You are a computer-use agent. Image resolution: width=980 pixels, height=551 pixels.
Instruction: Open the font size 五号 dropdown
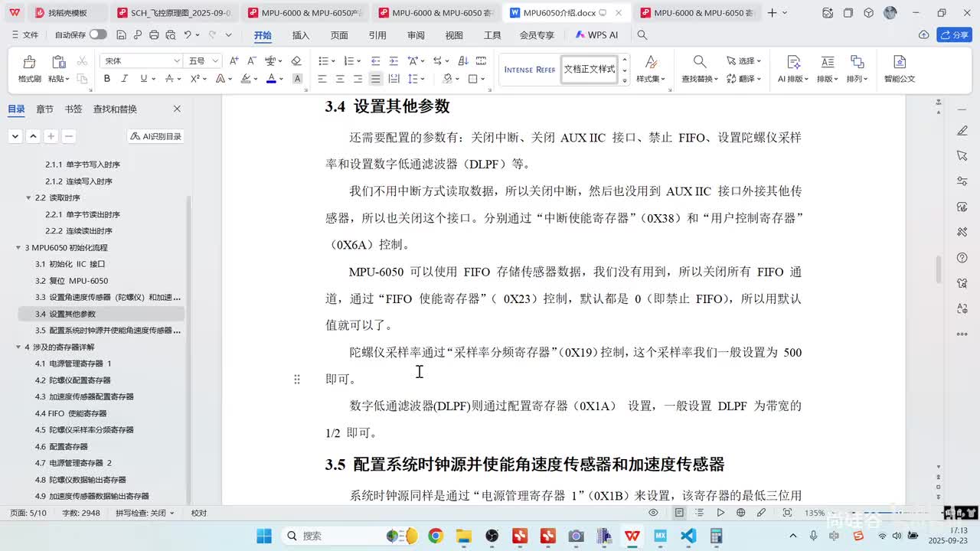[x=216, y=60]
